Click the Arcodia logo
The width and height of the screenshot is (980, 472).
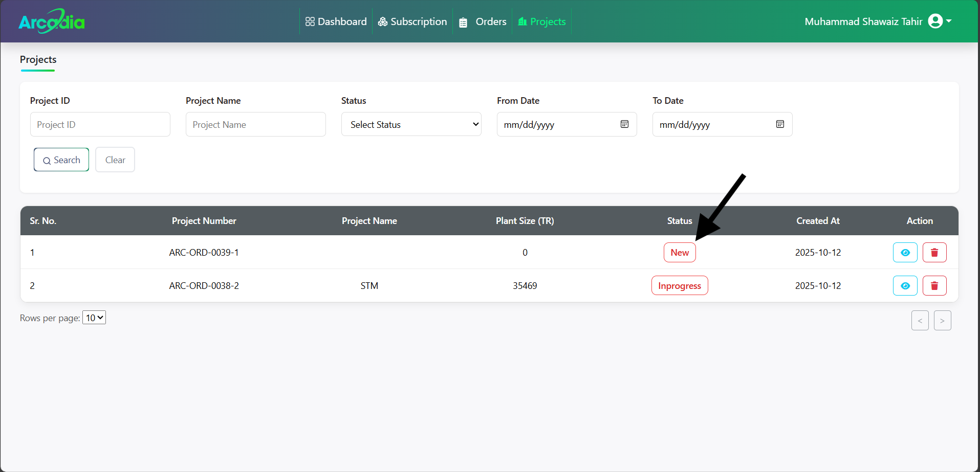(52, 21)
